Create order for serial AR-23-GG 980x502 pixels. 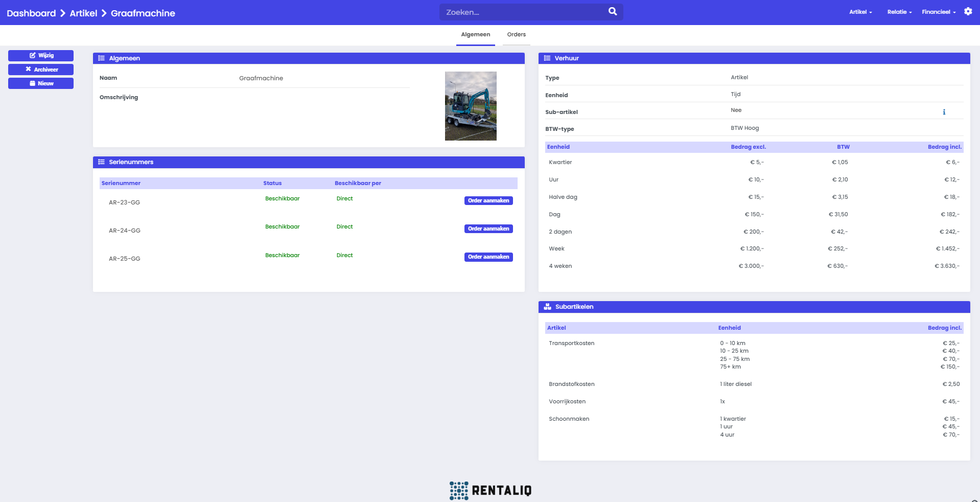tap(488, 201)
